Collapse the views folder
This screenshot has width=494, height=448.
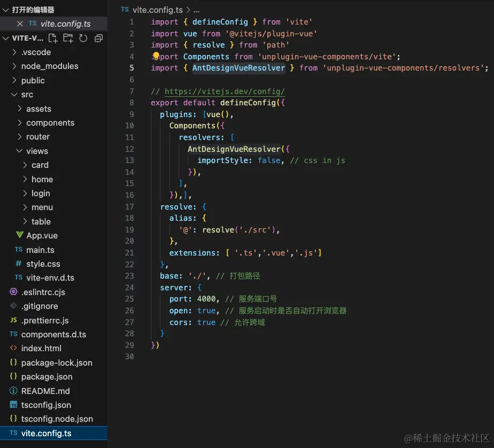click(x=20, y=151)
